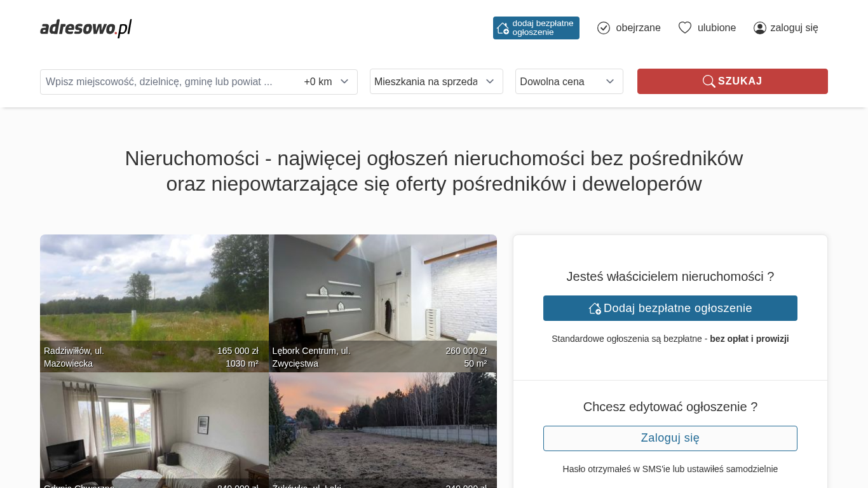Click the house icon in header add-listing button
This screenshot has width=868, height=488.
tap(503, 28)
